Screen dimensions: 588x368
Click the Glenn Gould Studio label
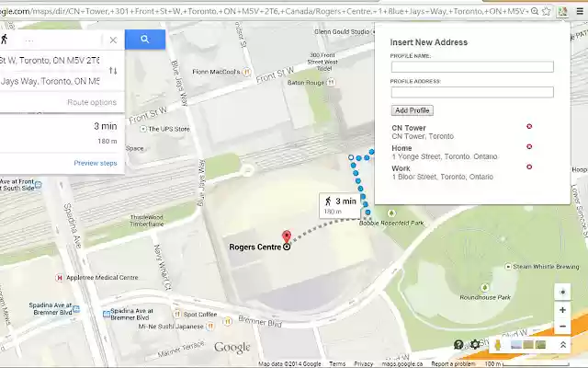click(342, 32)
